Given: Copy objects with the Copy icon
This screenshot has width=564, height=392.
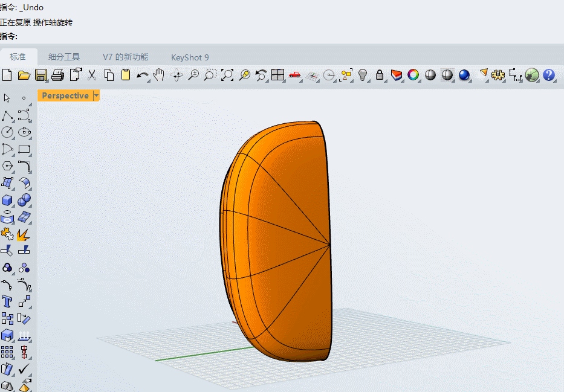Looking at the screenshot, I should point(109,75).
